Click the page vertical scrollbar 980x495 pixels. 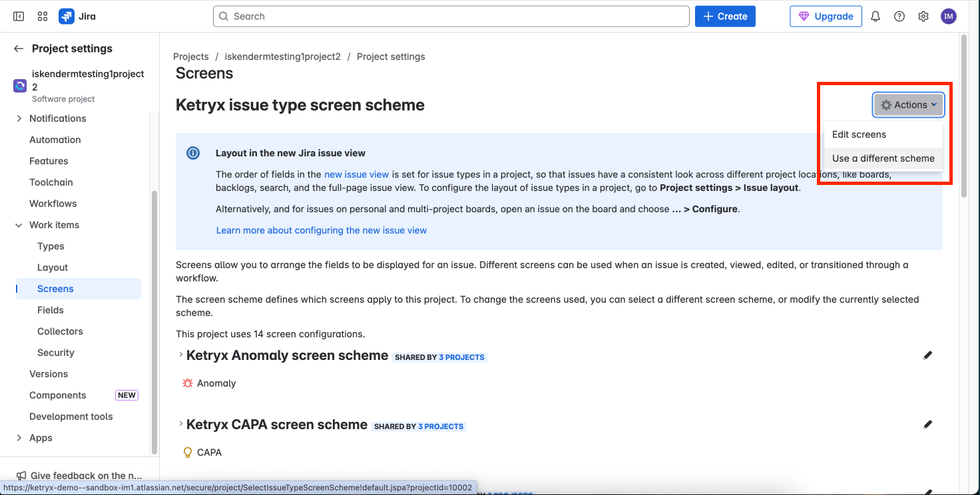(x=963, y=116)
